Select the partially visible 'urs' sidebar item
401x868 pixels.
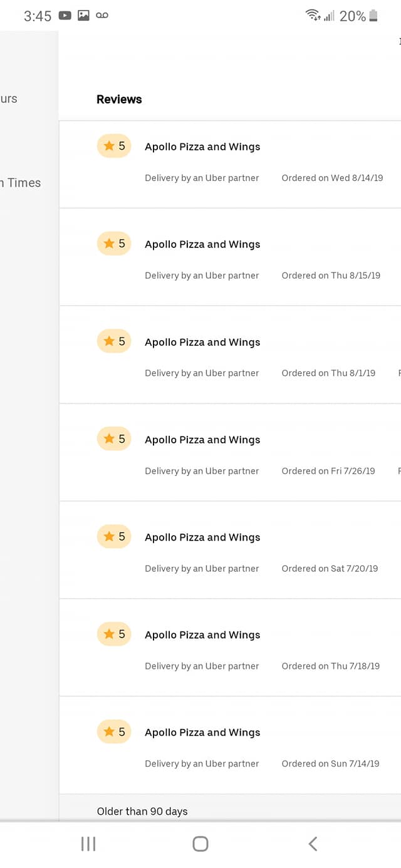(x=9, y=99)
